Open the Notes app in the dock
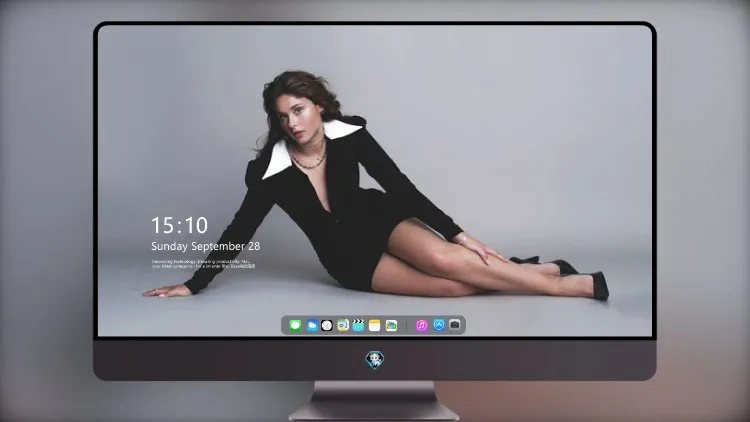 (375, 325)
